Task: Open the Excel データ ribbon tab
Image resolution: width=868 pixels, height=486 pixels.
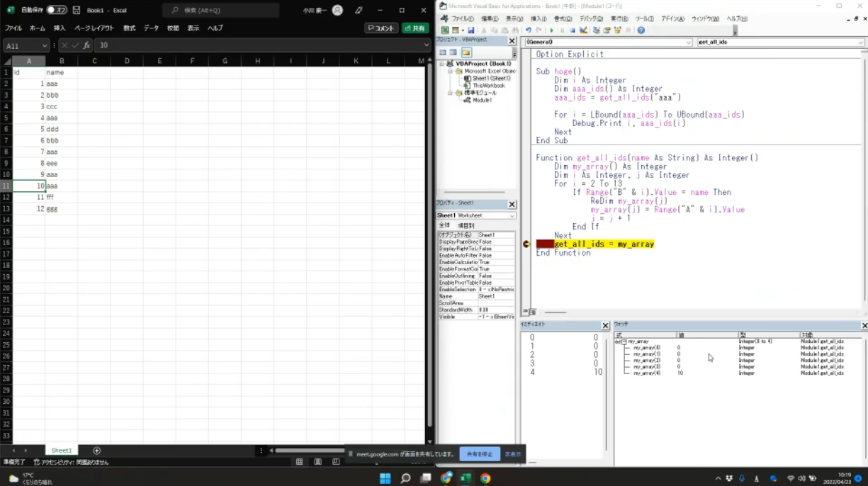Action: point(151,28)
